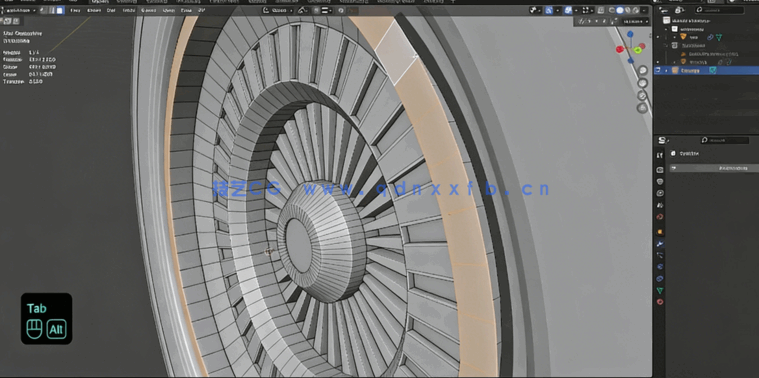Toggle viewport overlays display
Image resolution: width=759 pixels, height=378 pixels.
click(x=568, y=10)
